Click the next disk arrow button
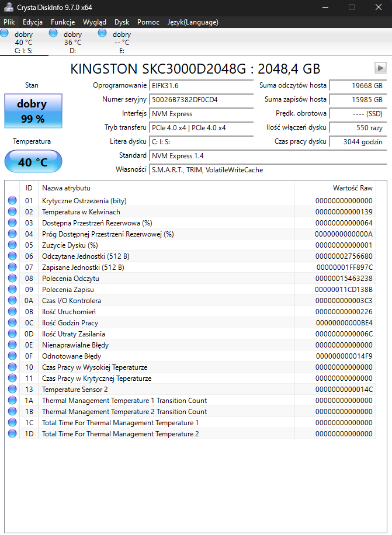 click(380, 68)
